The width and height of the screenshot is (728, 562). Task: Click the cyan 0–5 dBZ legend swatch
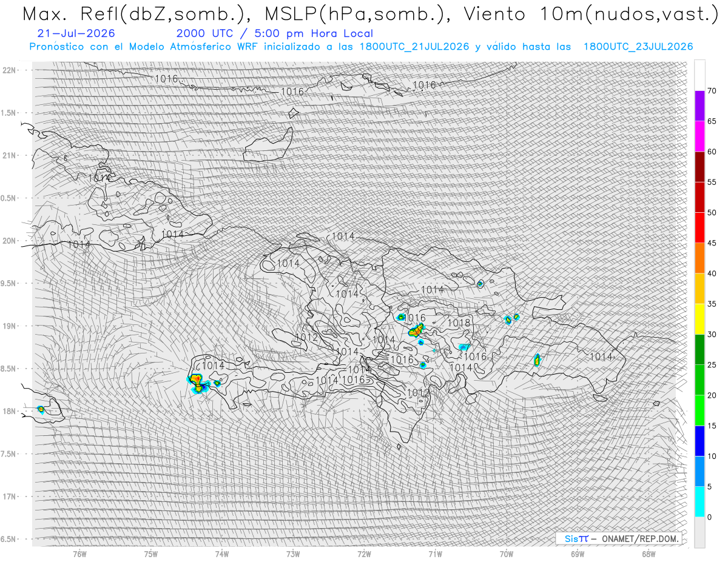(x=699, y=501)
